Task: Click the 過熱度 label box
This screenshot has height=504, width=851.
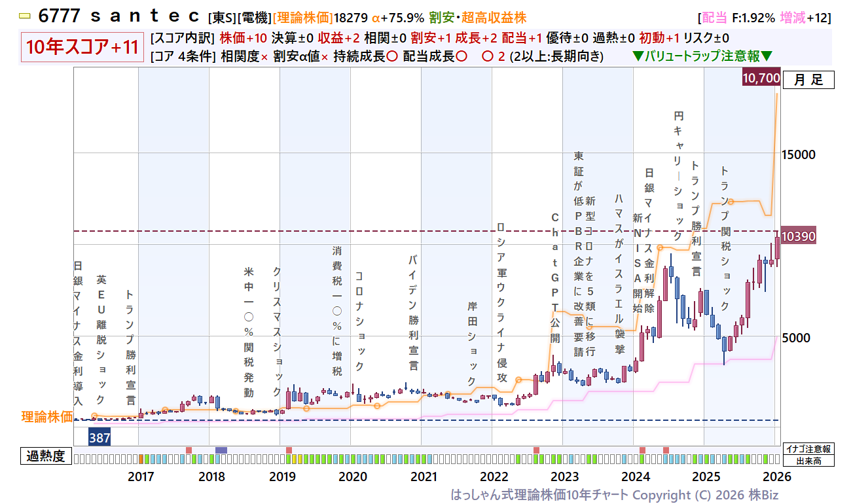Action: click(x=46, y=456)
